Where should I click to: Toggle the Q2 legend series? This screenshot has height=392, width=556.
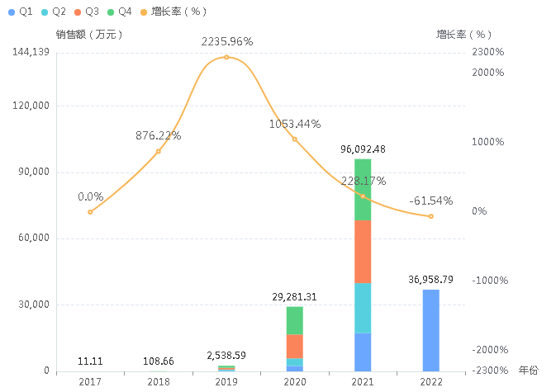(53, 12)
